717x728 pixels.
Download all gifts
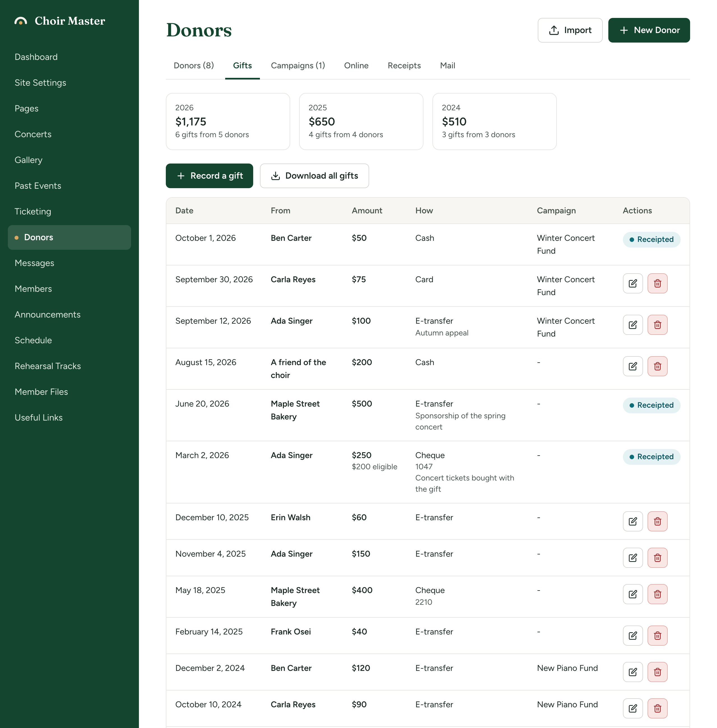pyautogui.click(x=314, y=176)
